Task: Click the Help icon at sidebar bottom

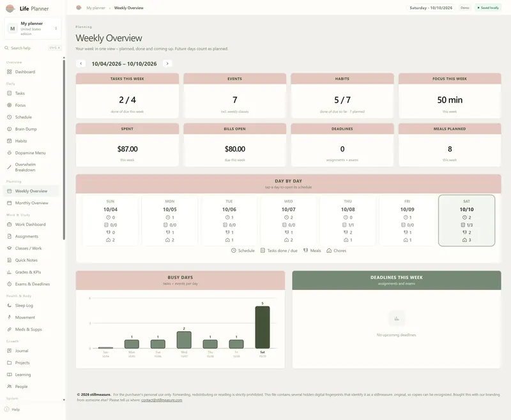Action: 6,410
